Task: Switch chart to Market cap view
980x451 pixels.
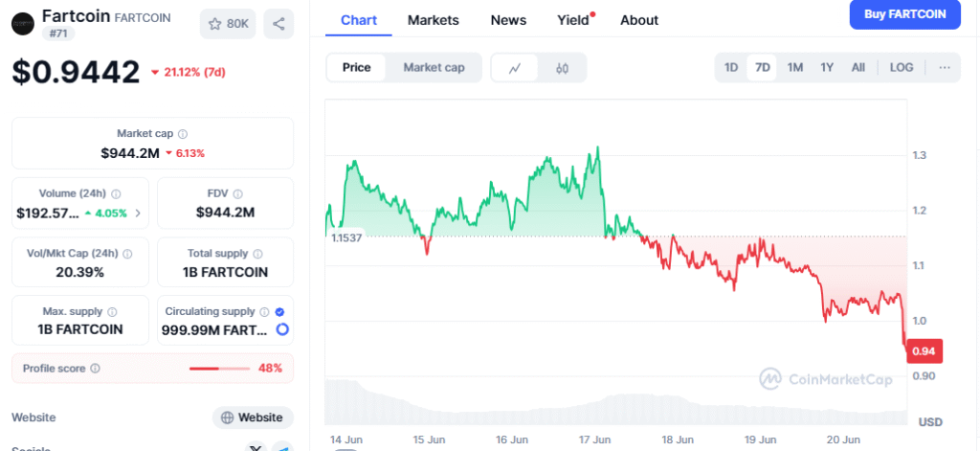Action: (434, 68)
